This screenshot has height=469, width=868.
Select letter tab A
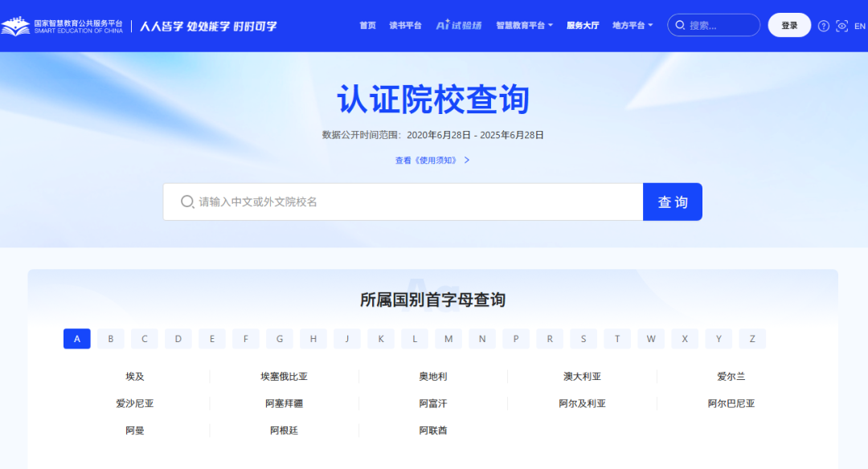(x=77, y=339)
